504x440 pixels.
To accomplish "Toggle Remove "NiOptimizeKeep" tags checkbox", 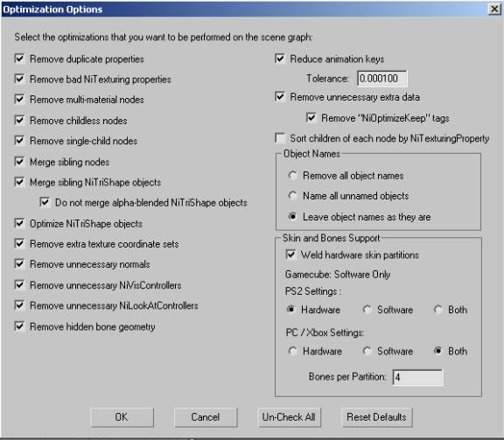I will 311,117.
